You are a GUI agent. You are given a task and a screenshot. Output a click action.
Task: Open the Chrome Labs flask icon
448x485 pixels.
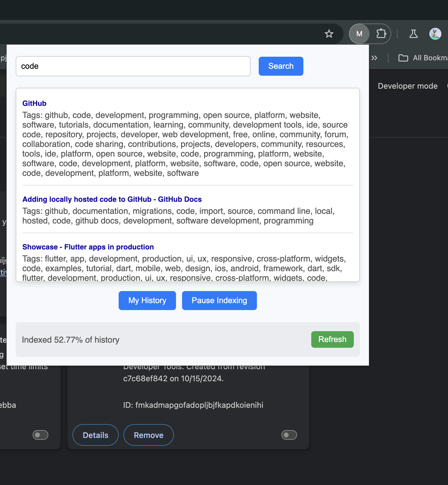pos(413,34)
